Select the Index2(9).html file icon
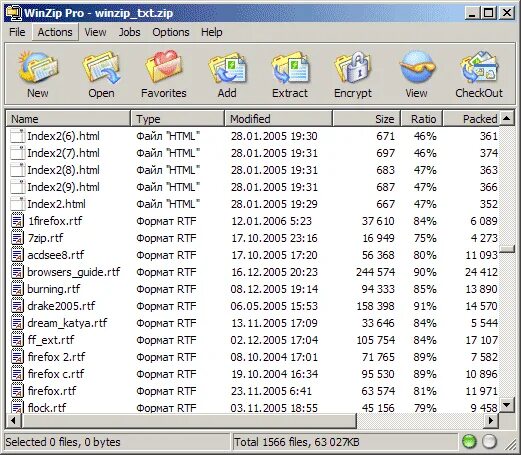Viewport: 521px width, 455px height. (17, 187)
